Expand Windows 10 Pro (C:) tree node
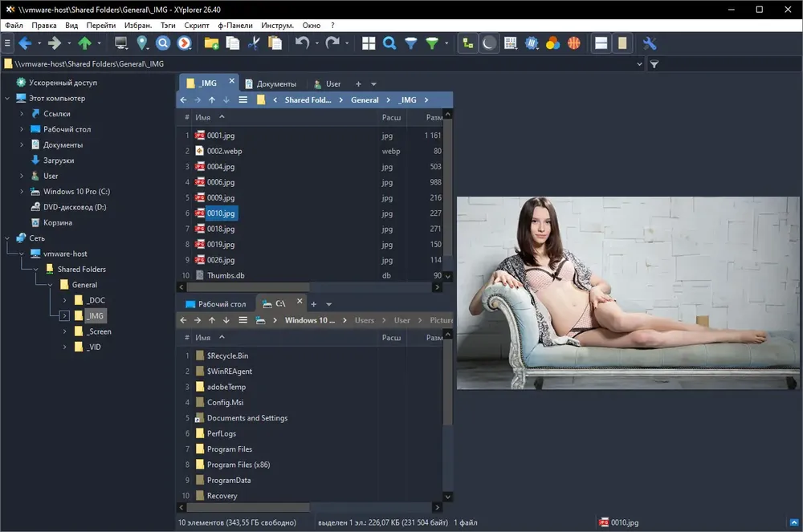The image size is (803, 532). coord(22,191)
